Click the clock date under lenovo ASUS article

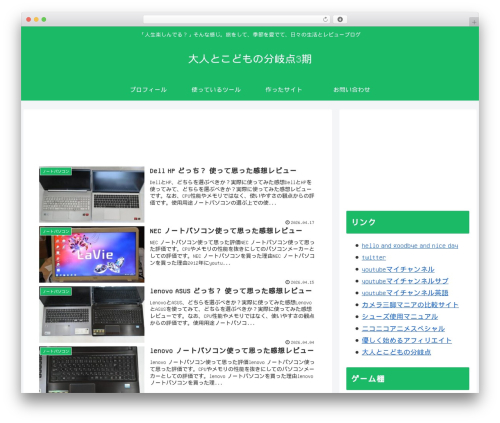299,342
